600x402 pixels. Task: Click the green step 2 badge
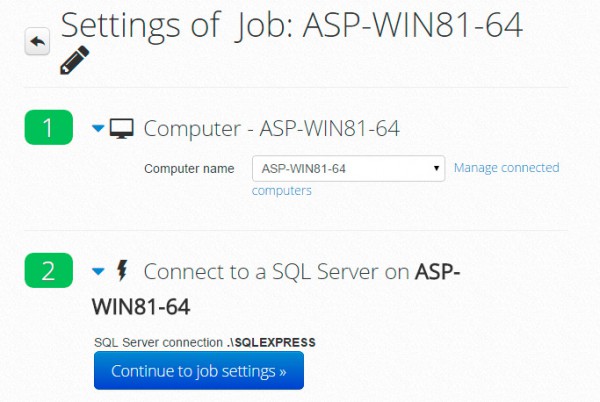tap(48, 270)
